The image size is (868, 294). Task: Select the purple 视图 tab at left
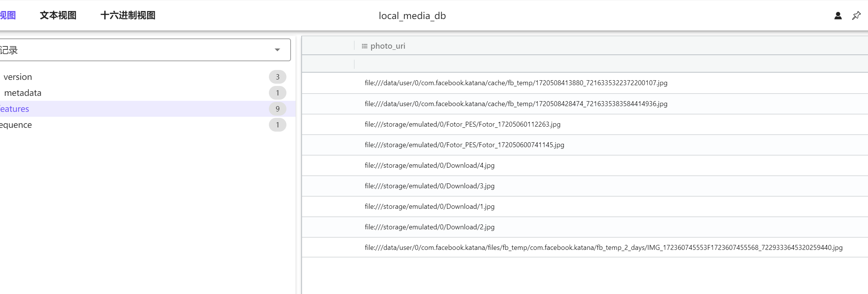tap(8, 15)
